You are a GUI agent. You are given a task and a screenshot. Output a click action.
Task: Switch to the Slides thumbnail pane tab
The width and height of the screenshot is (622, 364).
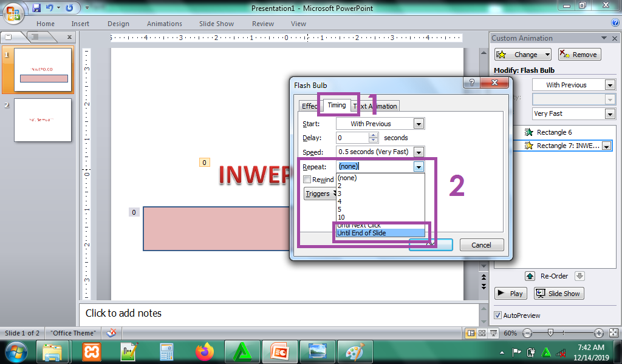point(11,37)
